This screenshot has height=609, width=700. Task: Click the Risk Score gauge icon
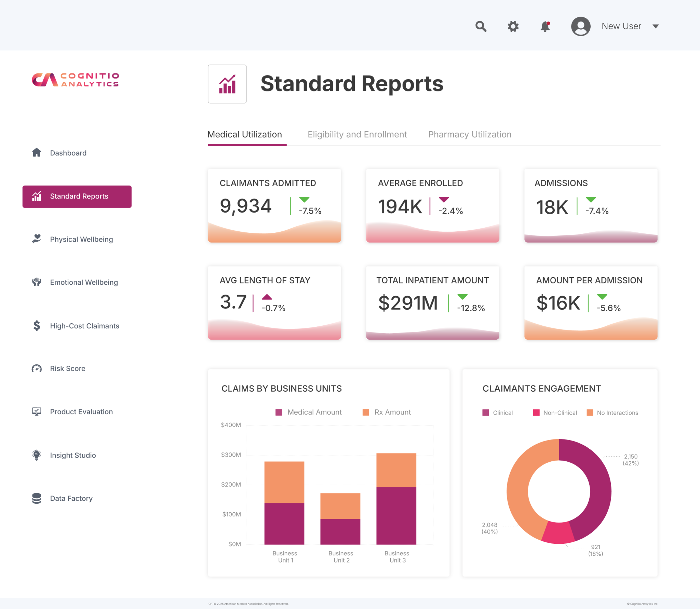pos(37,368)
